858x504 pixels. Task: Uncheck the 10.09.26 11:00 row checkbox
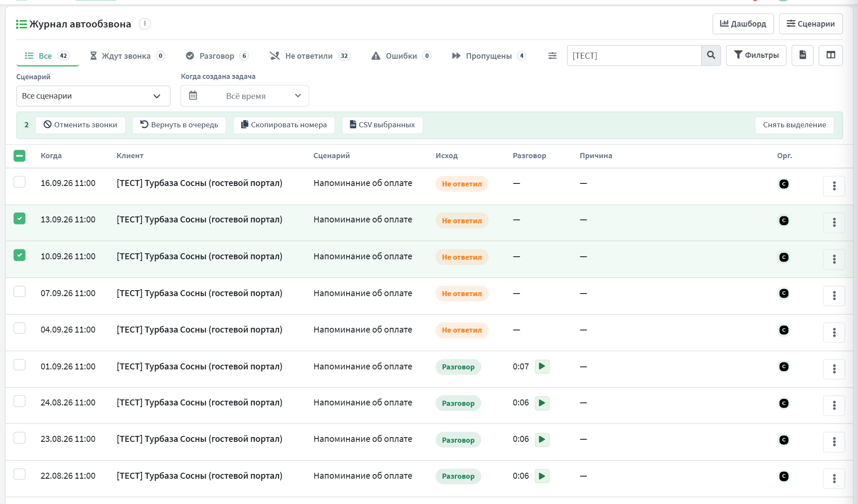click(x=19, y=255)
